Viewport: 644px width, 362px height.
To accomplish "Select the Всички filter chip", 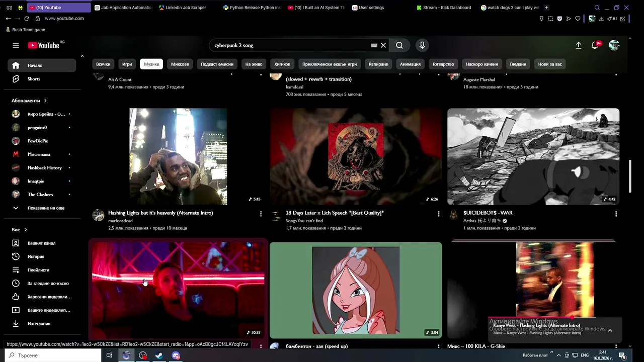I will [103, 64].
